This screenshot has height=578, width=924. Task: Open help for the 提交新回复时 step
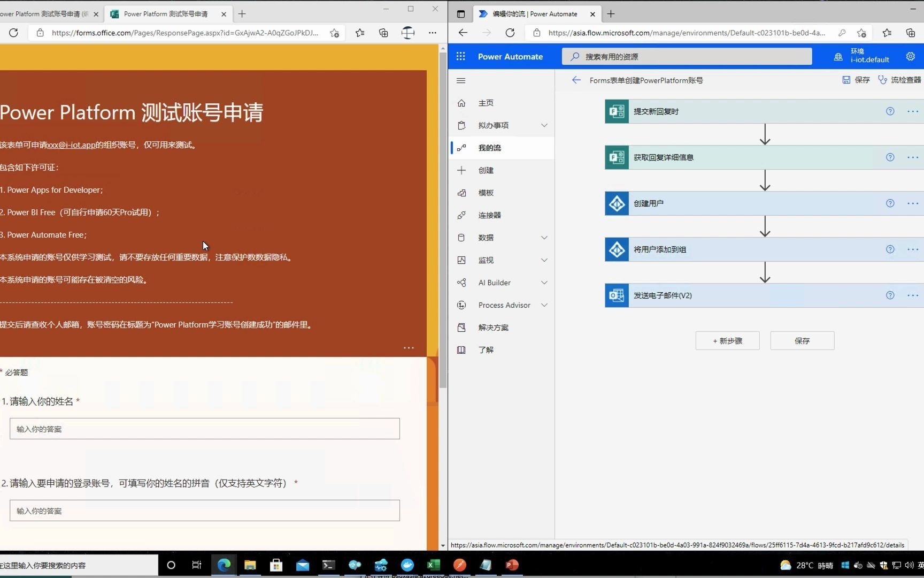pyautogui.click(x=890, y=111)
